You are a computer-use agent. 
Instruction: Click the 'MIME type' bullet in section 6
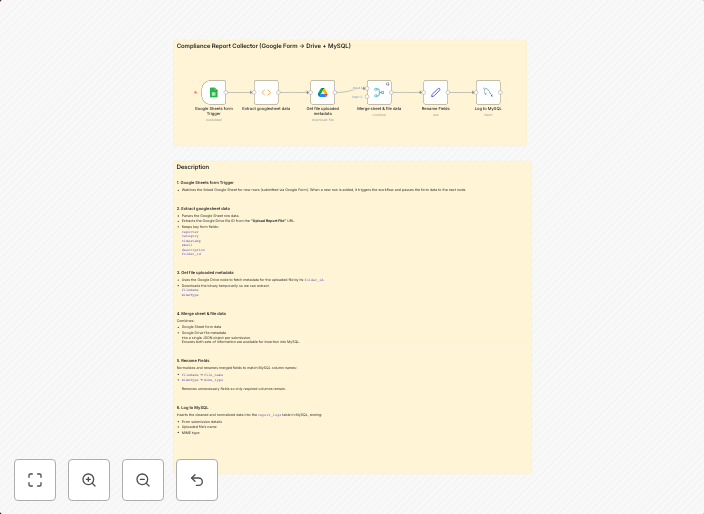point(190,433)
